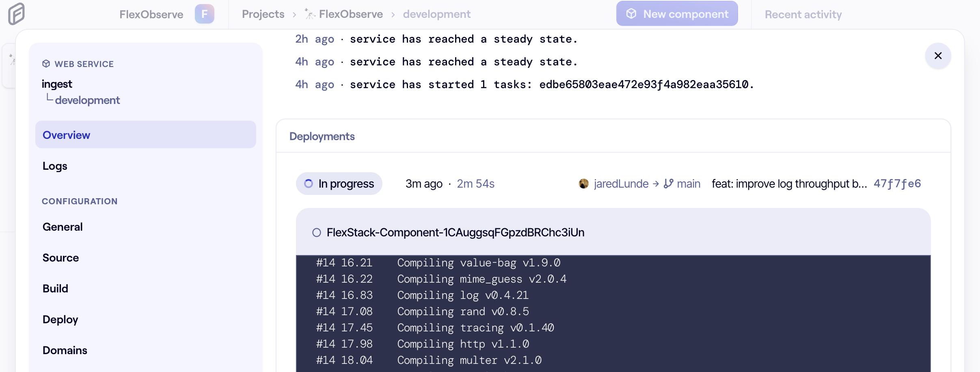Viewport: 980px width, 372px height.
Task: Click the git branch icon before main
Action: click(669, 184)
